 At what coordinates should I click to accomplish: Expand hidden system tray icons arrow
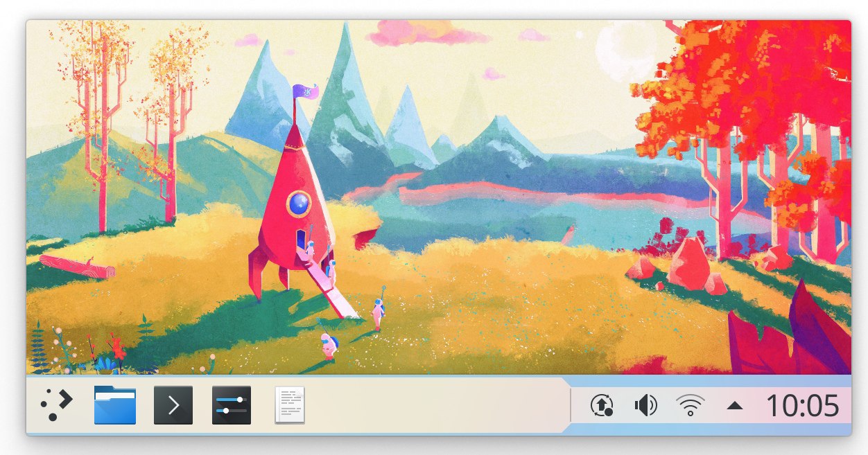734,405
